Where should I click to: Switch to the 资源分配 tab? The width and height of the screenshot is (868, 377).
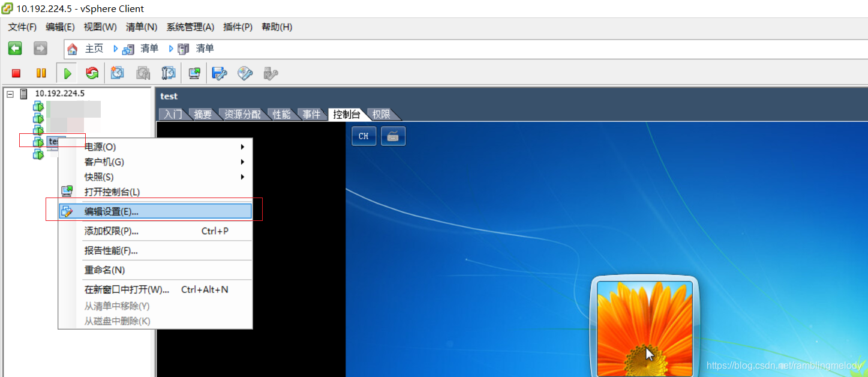[243, 115]
